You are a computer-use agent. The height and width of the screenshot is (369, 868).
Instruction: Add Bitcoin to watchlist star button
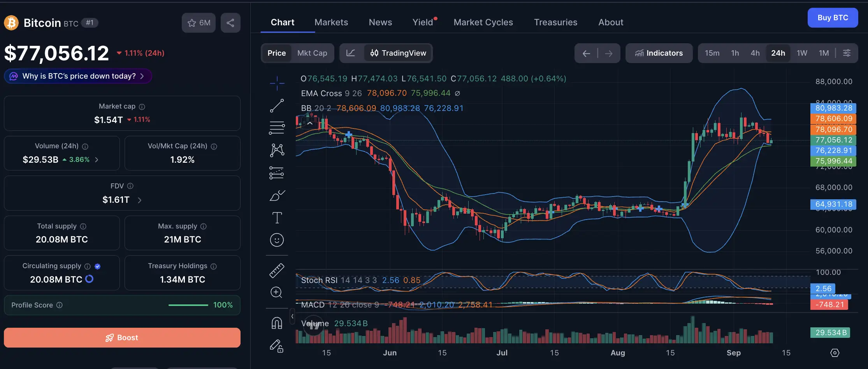pyautogui.click(x=199, y=23)
